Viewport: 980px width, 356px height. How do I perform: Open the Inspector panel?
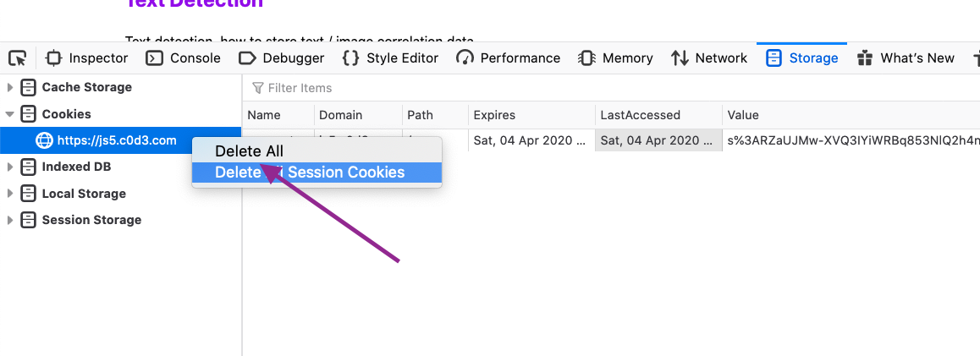tap(87, 58)
